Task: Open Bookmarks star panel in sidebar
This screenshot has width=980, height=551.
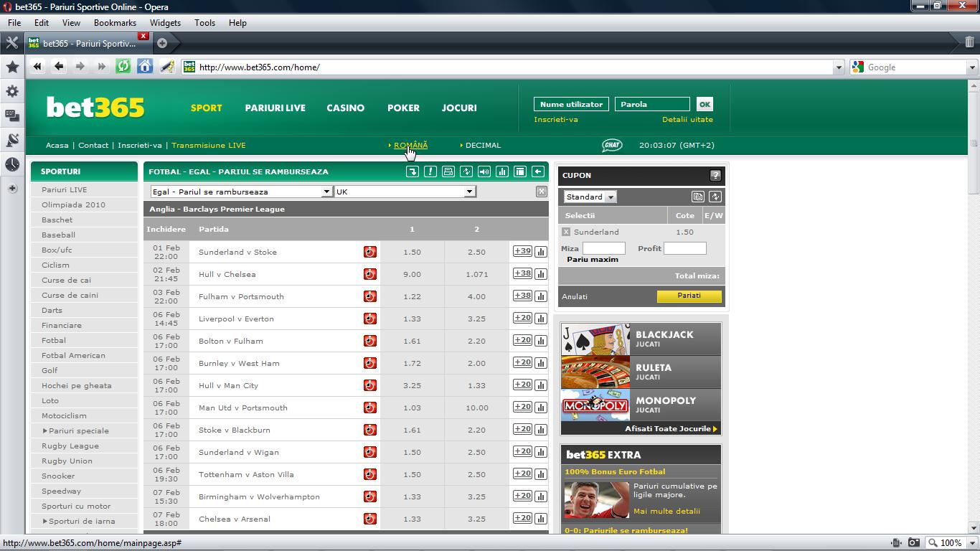Action: pyautogui.click(x=12, y=67)
